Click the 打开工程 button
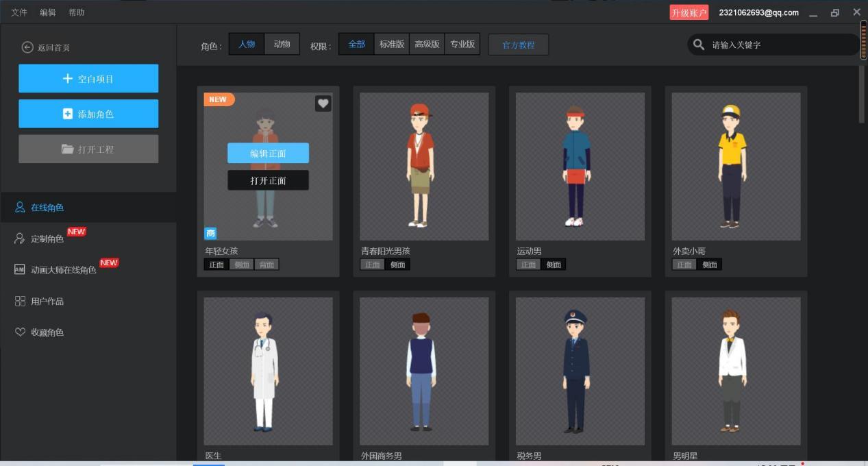 tap(88, 149)
